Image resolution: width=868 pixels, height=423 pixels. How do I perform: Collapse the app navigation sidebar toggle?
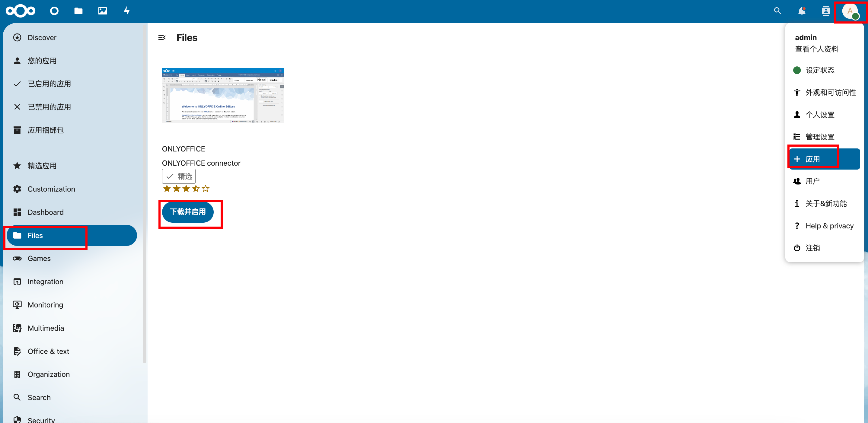pyautogui.click(x=162, y=37)
